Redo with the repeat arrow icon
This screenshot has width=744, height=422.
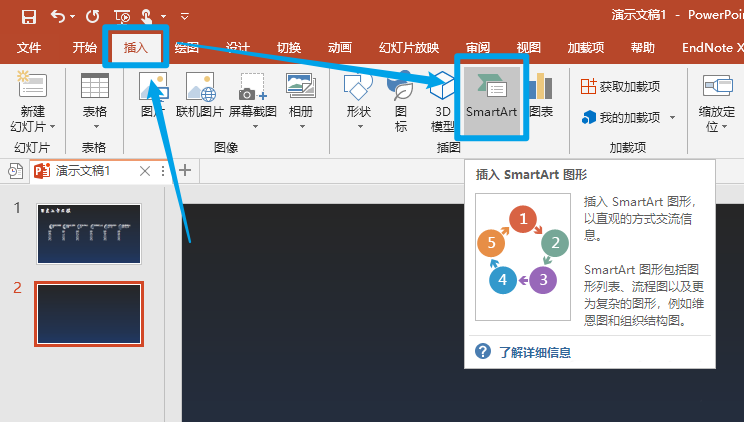pyautogui.click(x=93, y=17)
